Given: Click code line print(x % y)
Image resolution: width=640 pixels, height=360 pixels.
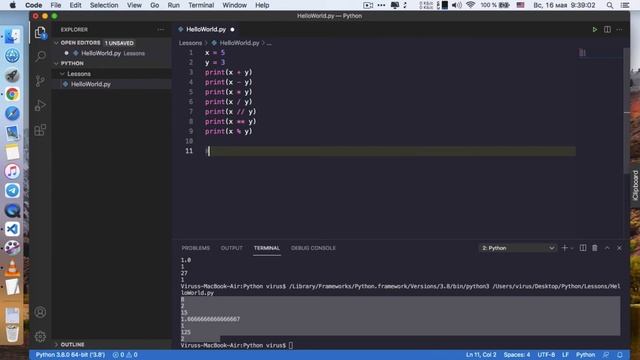Looking at the screenshot, I should [229, 131].
